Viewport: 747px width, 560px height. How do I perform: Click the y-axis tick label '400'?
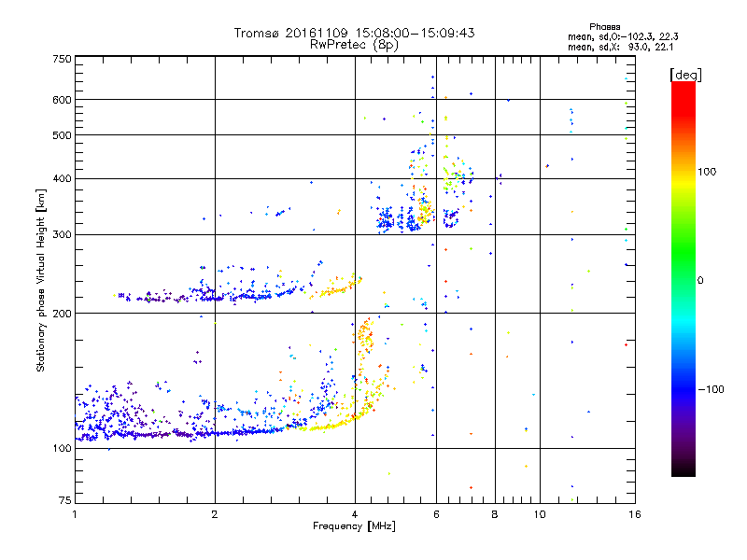62,179
